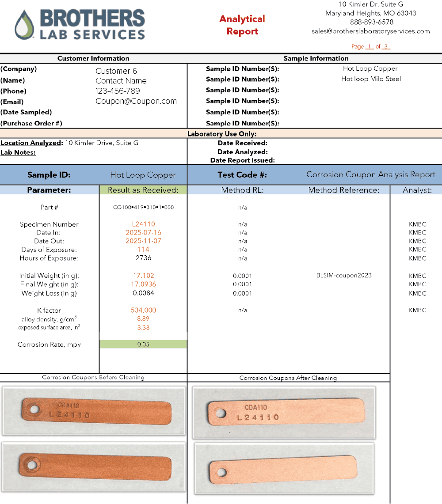Click the Result as Received column header
The height and width of the screenshot is (504, 442).
143,190
